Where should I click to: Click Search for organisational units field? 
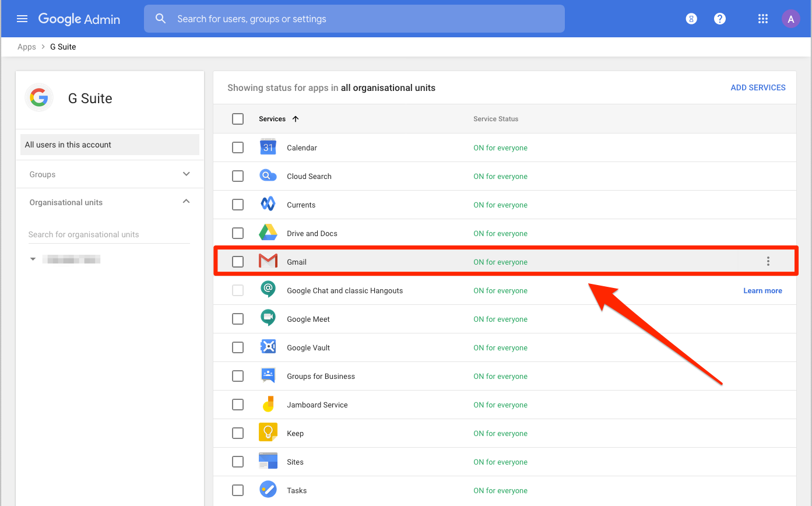[x=109, y=234]
